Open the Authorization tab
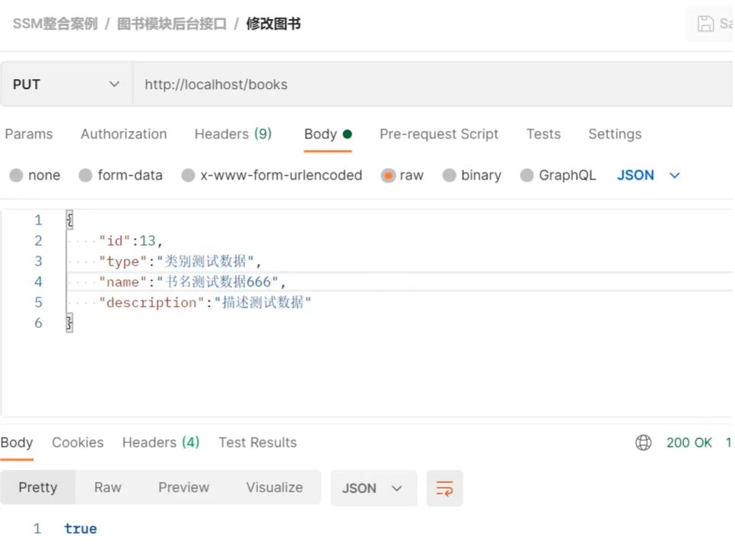Viewport: 735px width, 560px height. click(123, 135)
